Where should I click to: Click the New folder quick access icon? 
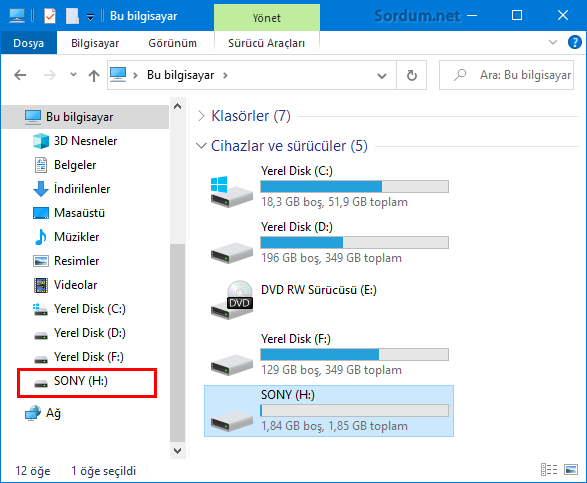pos(72,16)
